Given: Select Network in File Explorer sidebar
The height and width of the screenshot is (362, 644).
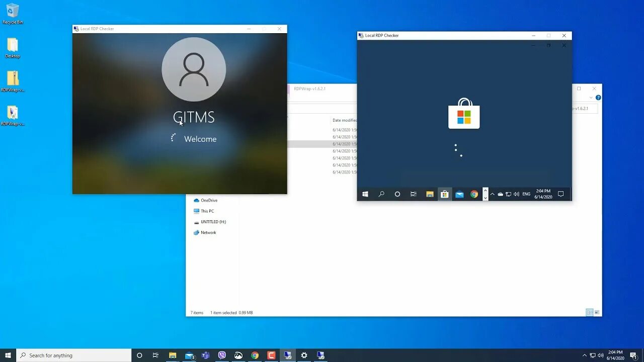Looking at the screenshot, I should [x=205, y=232].
